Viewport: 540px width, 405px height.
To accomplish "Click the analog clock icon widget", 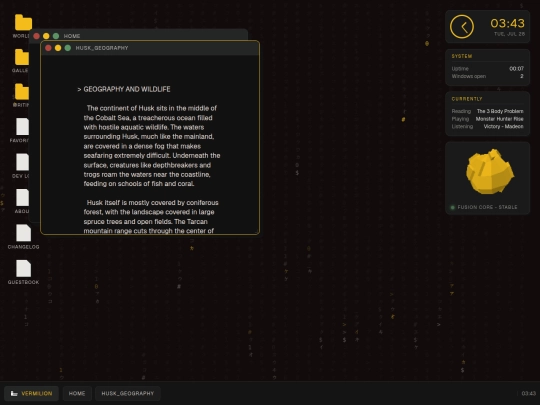I will 462,27.
